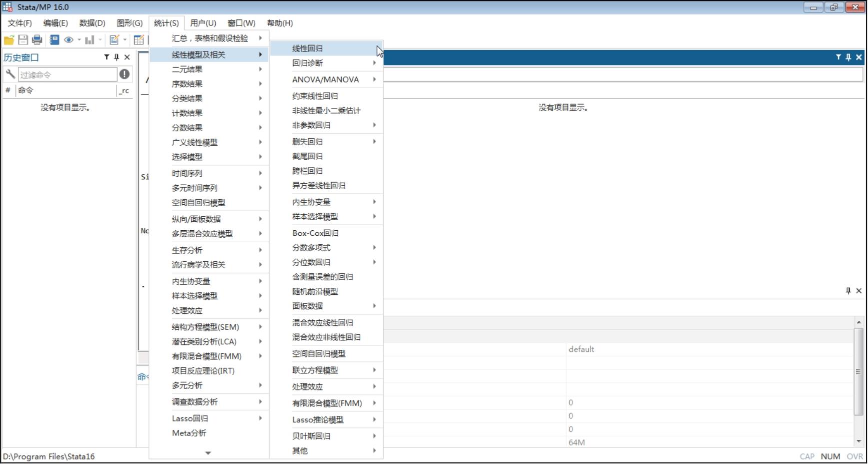Open the 数据(D) menu

click(x=92, y=23)
